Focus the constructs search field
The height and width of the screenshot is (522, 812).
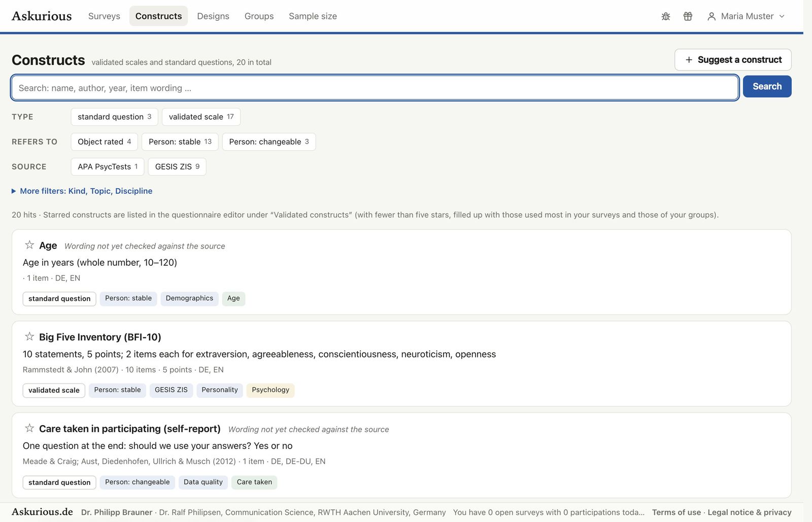click(375, 88)
